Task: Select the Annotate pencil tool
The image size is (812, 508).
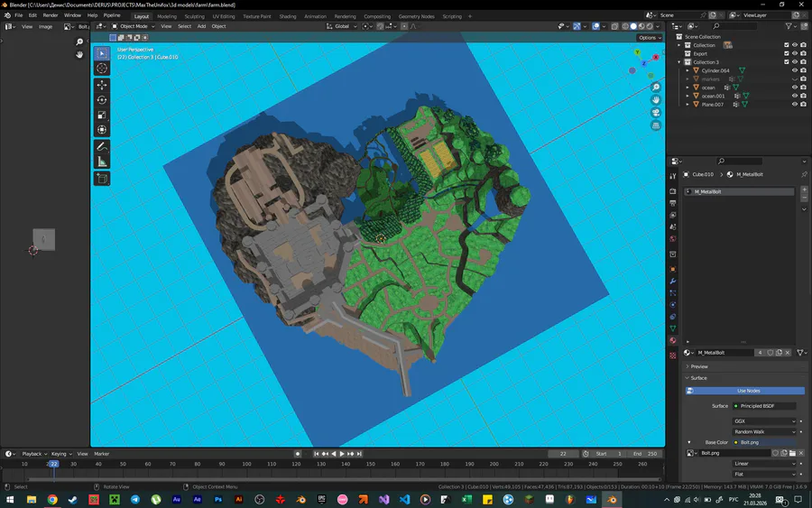Action: pos(102,147)
